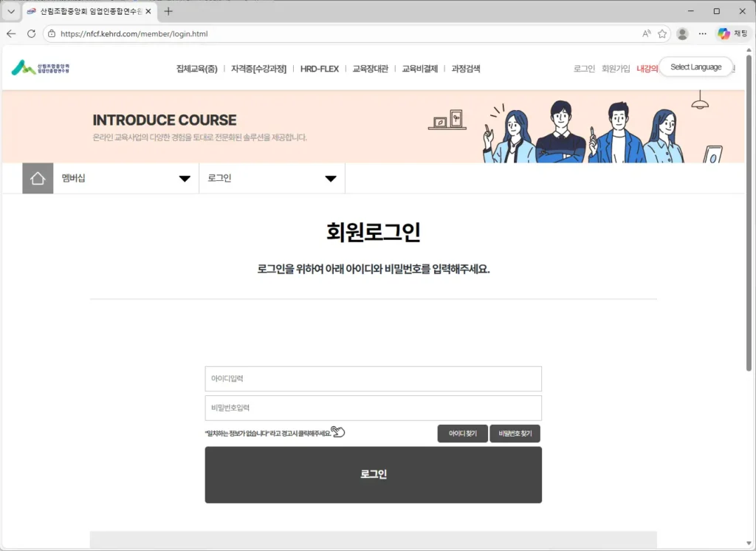Open the browser profile icon

click(x=681, y=33)
